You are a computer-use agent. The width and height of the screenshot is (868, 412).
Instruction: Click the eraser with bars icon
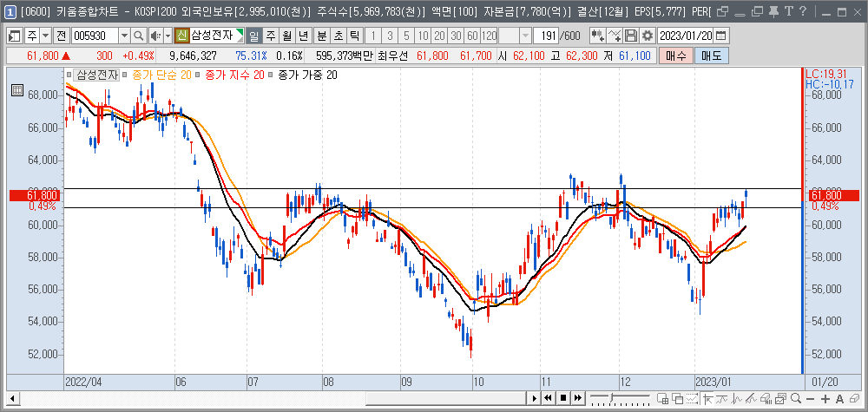point(766,398)
